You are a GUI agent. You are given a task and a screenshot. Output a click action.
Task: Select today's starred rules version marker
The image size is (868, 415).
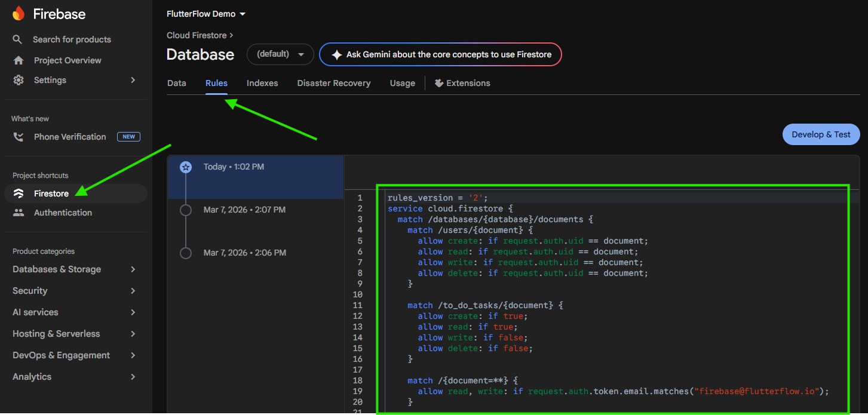tap(186, 167)
